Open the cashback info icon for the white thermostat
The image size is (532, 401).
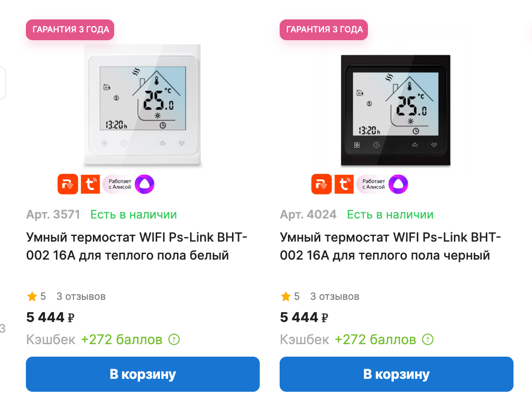[x=173, y=340]
